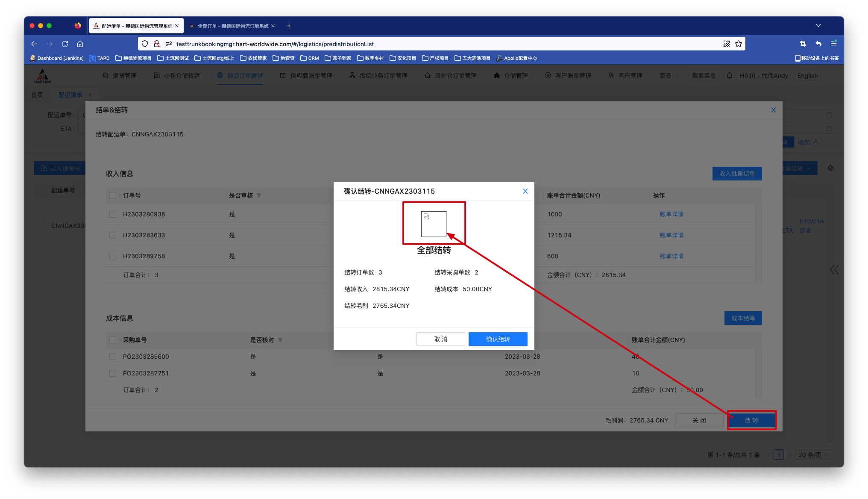Click the broken image placeholder in dialog
Viewport: 868px width, 499px height.
pyautogui.click(x=434, y=224)
